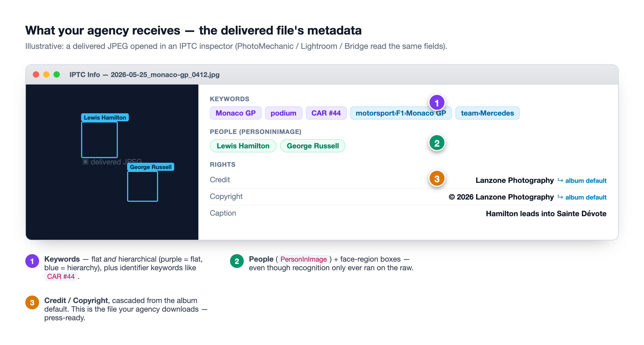Select the green George Russell people chip
Image resolution: width=644 pixels, height=345 pixels.
point(313,146)
